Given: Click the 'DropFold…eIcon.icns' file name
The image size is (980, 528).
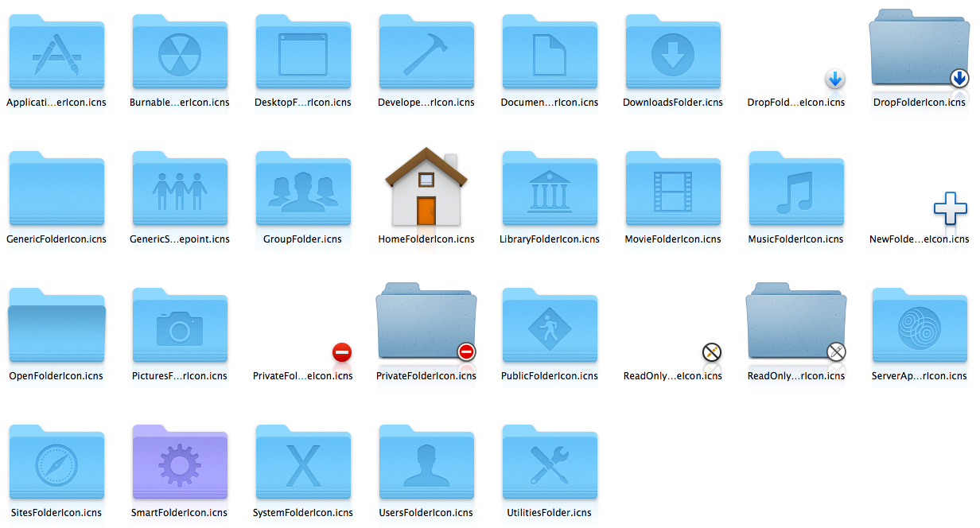Looking at the screenshot, I should (x=796, y=103).
